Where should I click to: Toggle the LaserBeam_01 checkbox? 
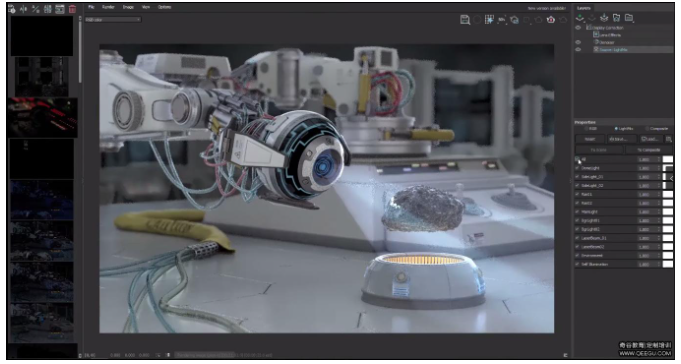pos(577,238)
